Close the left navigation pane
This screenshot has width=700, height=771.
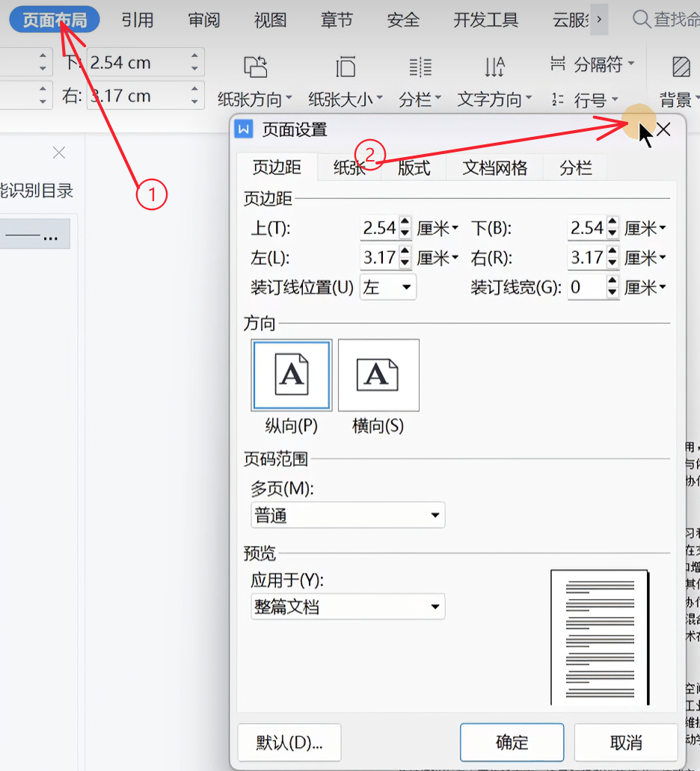click(59, 153)
